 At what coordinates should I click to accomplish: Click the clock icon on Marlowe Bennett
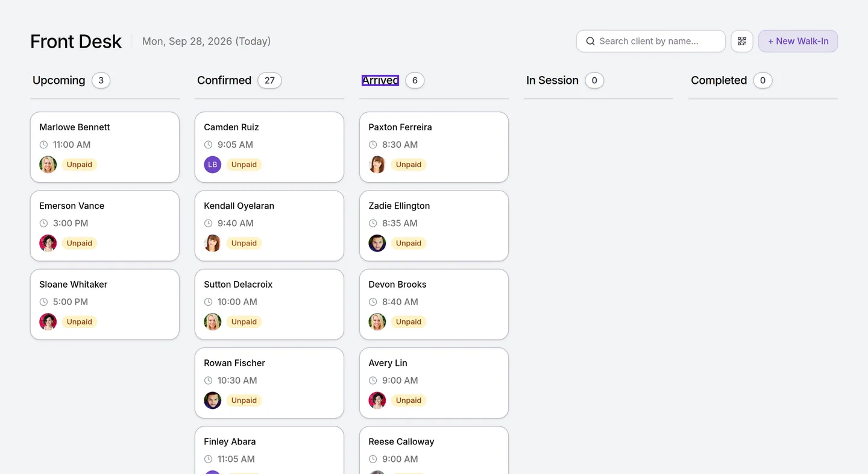tap(43, 145)
